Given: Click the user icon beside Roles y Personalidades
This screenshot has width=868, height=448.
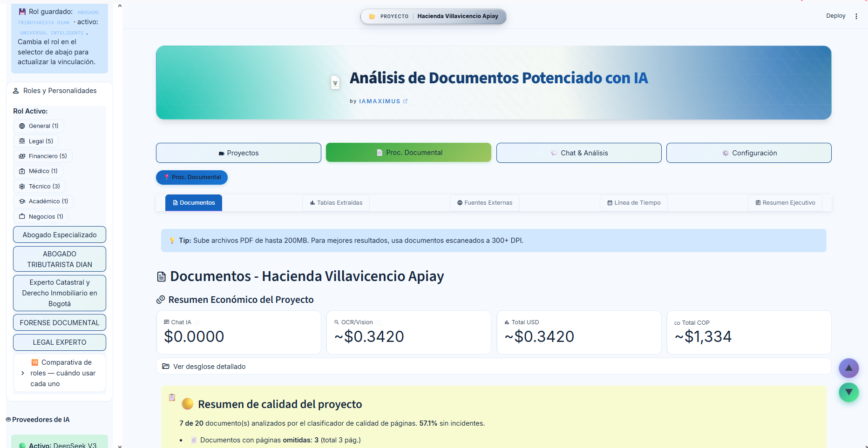Looking at the screenshot, I should click(16, 91).
